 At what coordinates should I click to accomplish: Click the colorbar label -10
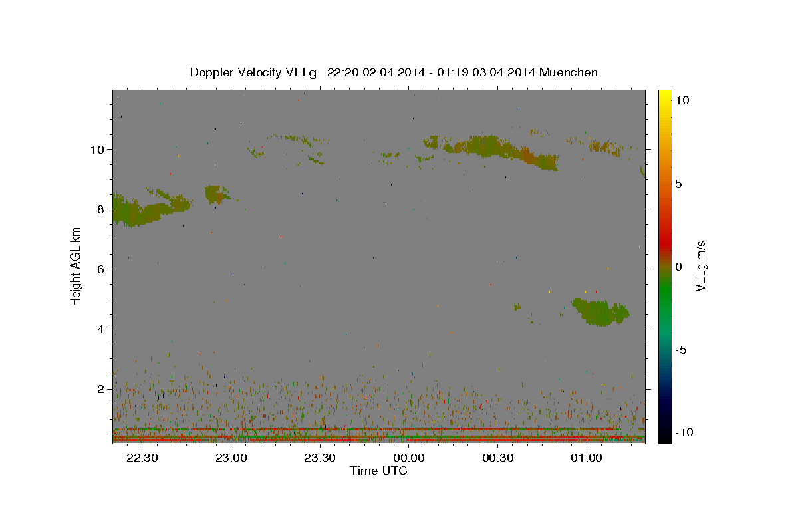(x=683, y=432)
